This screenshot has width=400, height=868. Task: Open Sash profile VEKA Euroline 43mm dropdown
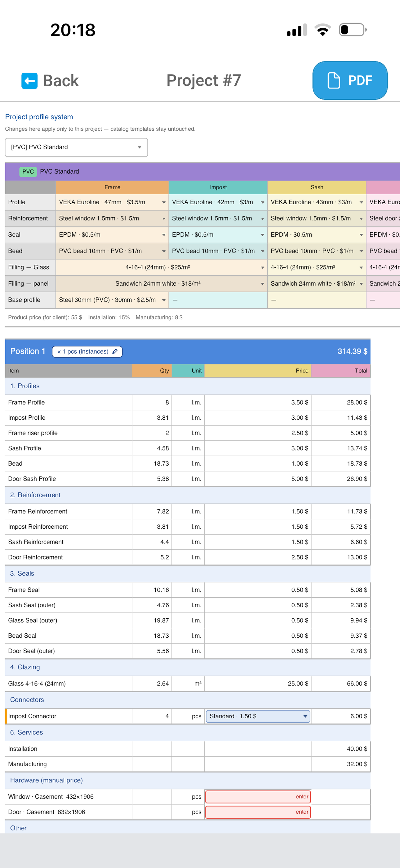pyautogui.click(x=317, y=202)
